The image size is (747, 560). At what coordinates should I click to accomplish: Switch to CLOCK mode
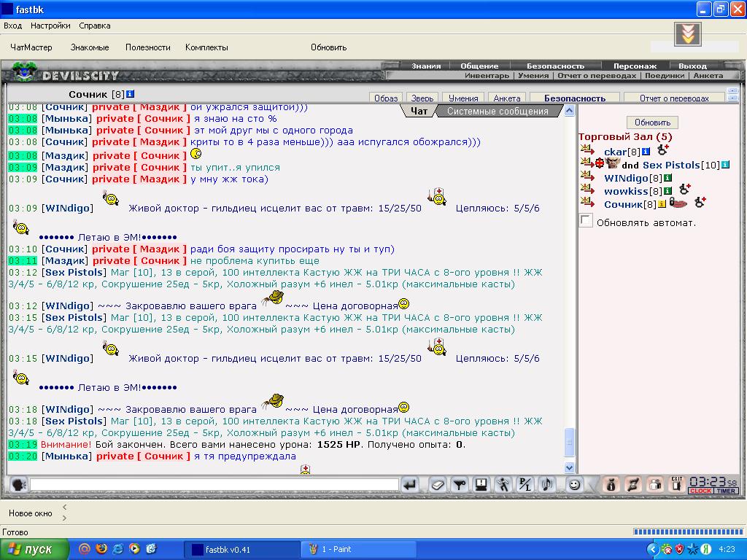tap(700, 491)
